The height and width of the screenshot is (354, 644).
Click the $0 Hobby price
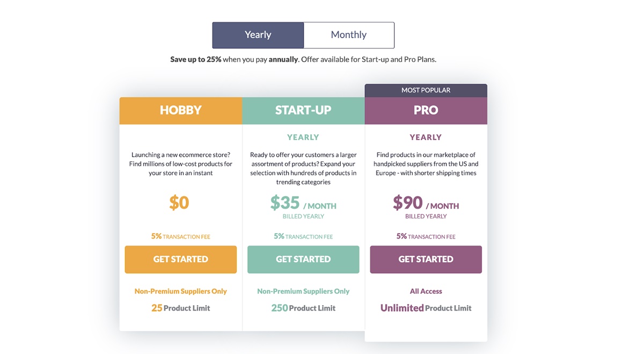pos(179,203)
